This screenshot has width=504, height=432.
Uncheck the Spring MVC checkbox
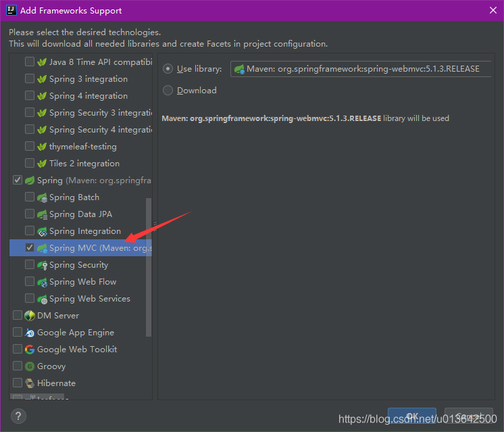pos(30,247)
